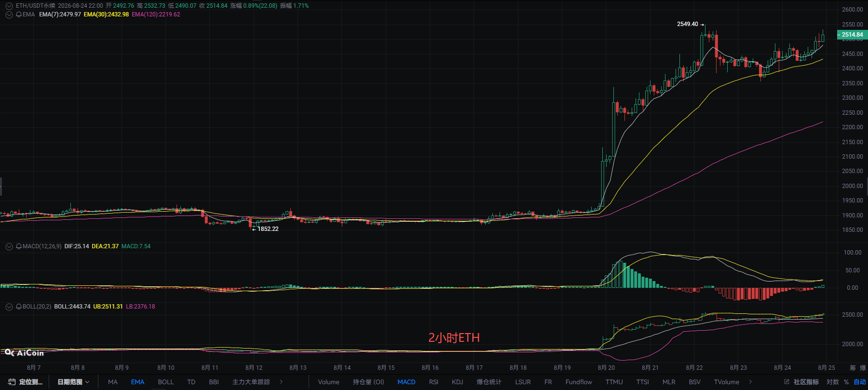Select the 爆仓统计 sub-indicator

pyautogui.click(x=489, y=382)
